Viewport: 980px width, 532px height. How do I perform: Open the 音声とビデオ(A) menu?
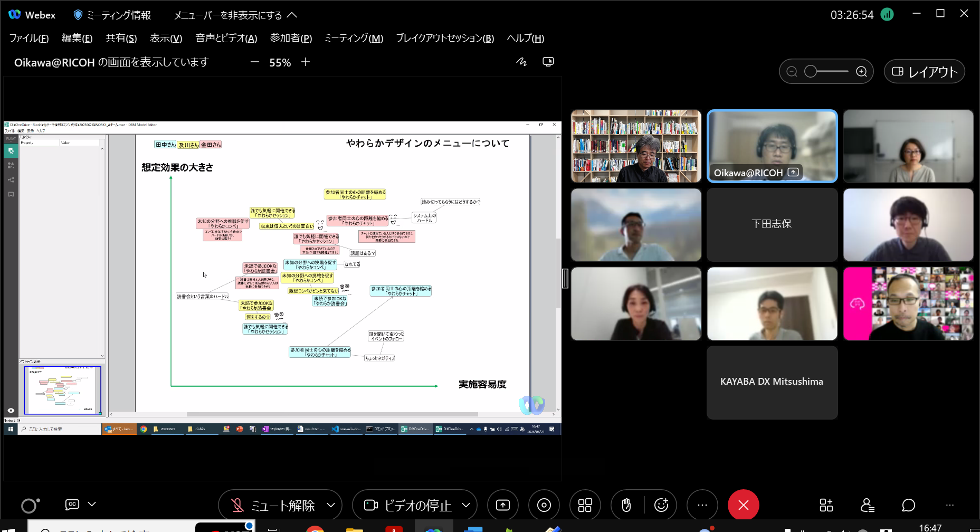pyautogui.click(x=226, y=38)
